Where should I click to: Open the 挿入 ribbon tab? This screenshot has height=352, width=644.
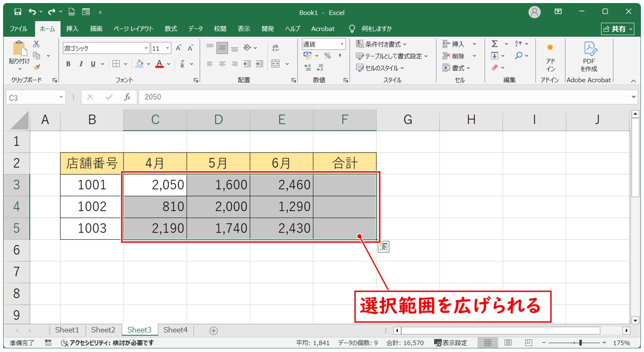tap(72, 29)
